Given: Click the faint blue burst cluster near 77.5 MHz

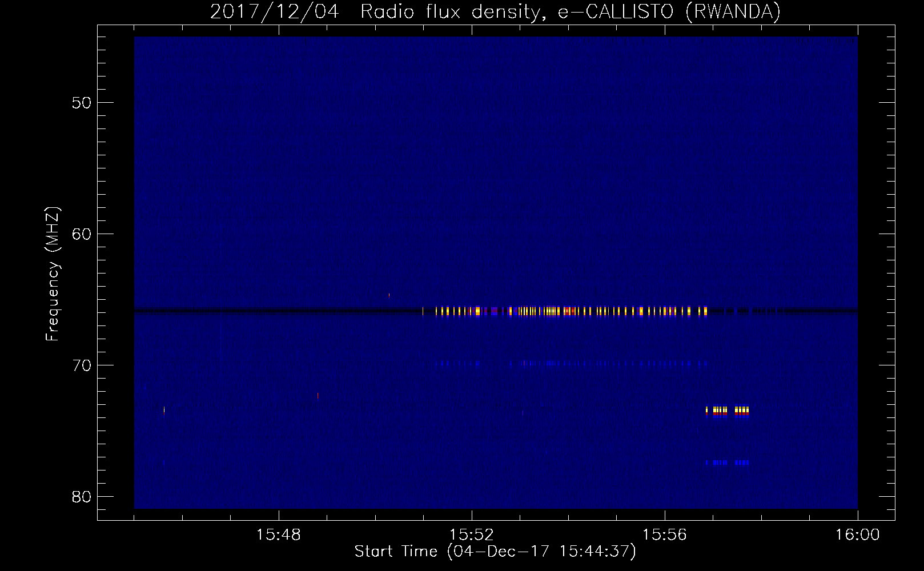Looking at the screenshot, I should point(727,463).
